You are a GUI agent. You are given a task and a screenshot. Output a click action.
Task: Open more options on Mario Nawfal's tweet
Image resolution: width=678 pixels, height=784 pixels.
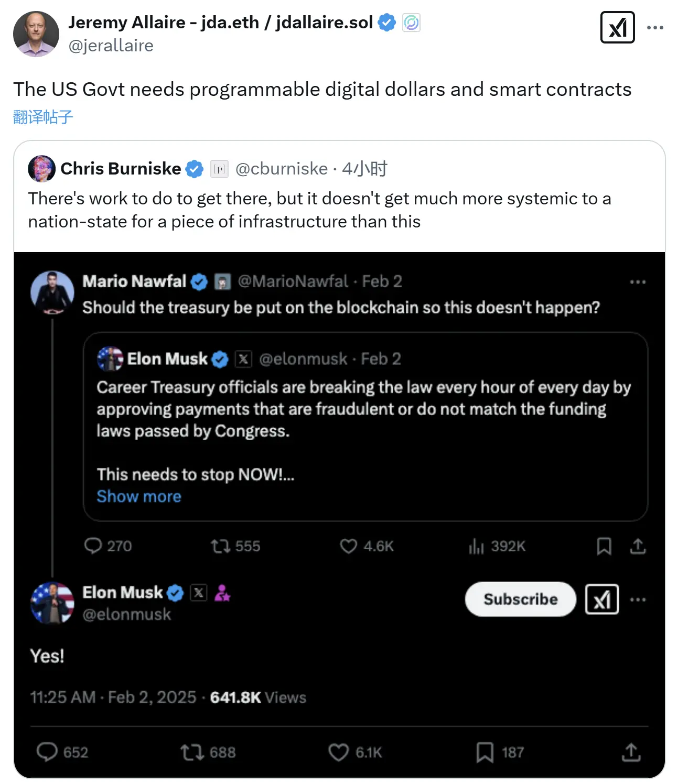click(638, 281)
